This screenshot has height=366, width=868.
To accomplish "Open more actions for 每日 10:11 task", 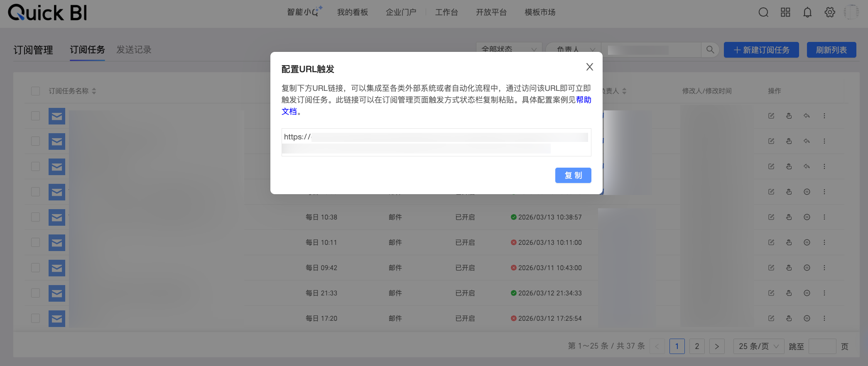I will (x=824, y=242).
